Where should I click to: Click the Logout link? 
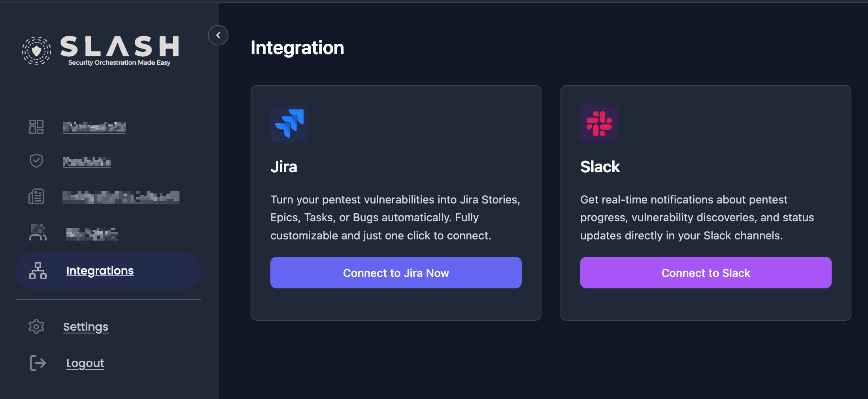(85, 363)
